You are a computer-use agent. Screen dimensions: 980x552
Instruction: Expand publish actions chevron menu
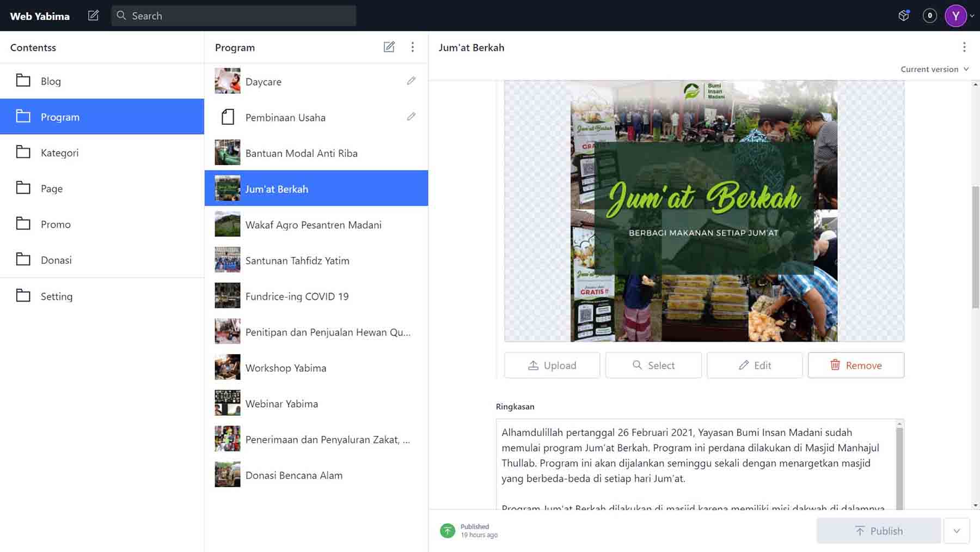pos(957,531)
